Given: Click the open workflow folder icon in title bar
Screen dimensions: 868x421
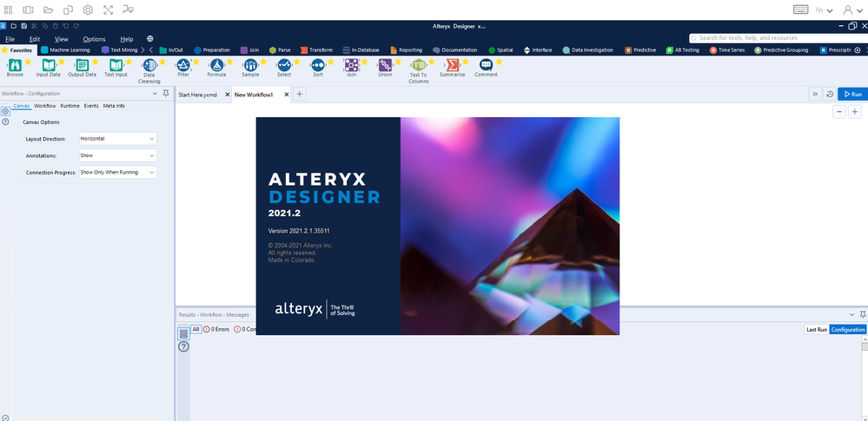Looking at the screenshot, I should (x=14, y=26).
